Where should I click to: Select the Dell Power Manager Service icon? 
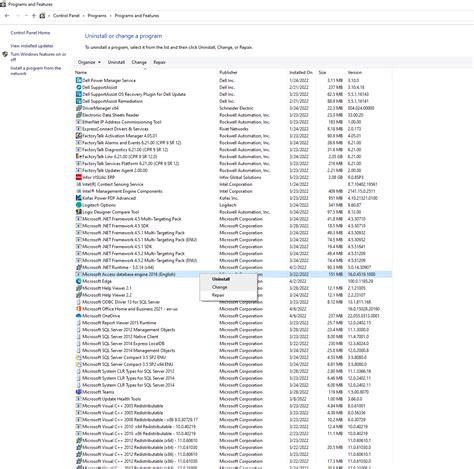[x=79, y=80]
